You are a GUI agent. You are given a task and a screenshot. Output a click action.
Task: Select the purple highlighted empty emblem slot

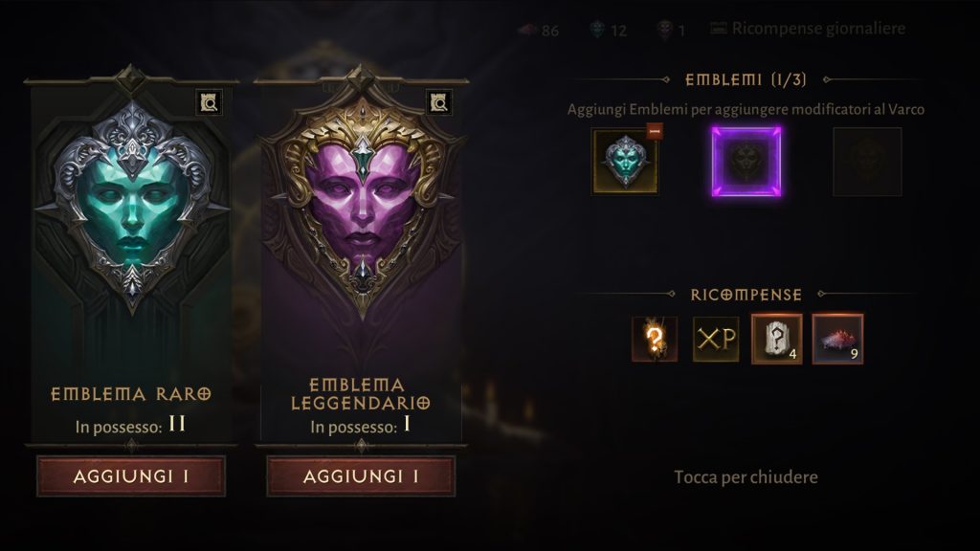click(746, 161)
